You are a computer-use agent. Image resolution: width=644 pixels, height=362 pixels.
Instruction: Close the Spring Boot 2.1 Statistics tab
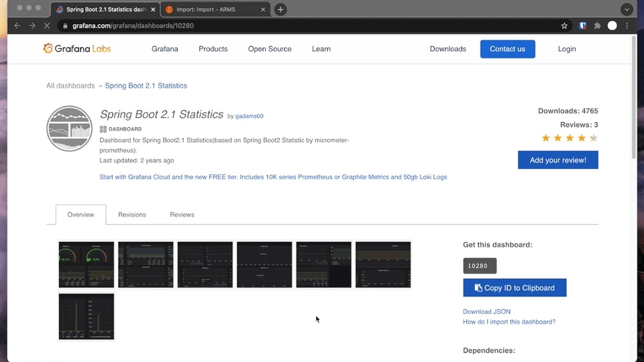(x=153, y=9)
